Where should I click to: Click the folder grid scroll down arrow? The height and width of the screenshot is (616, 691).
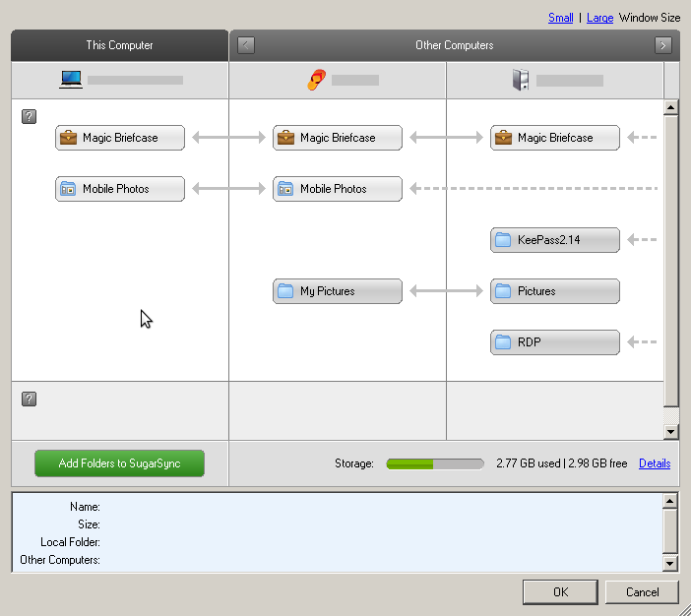click(670, 431)
